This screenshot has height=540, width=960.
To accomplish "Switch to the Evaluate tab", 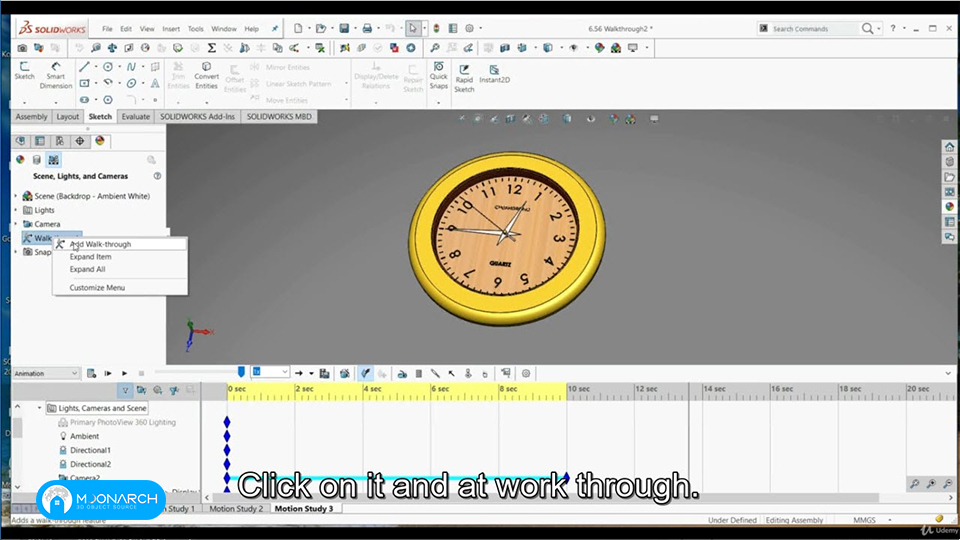I will [135, 116].
